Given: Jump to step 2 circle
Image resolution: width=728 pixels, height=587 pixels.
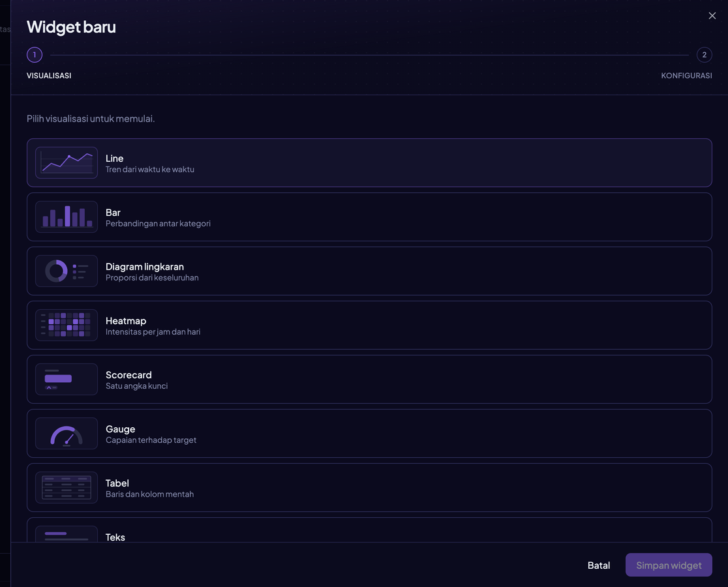Looking at the screenshot, I should click(705, 55).
